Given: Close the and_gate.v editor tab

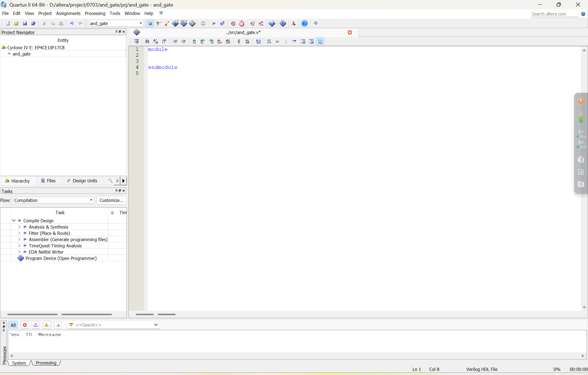Looking at the screenshot, I should (x=350, y=32).
